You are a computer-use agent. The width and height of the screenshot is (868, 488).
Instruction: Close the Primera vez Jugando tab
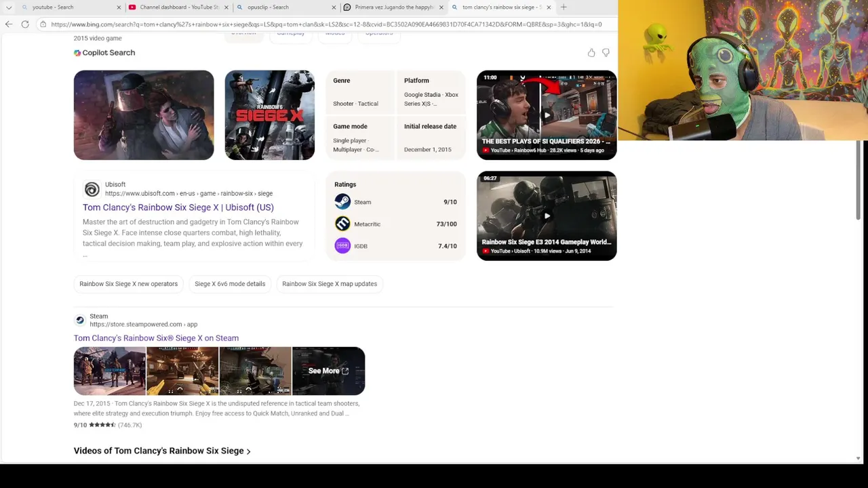tap(441, 7)
